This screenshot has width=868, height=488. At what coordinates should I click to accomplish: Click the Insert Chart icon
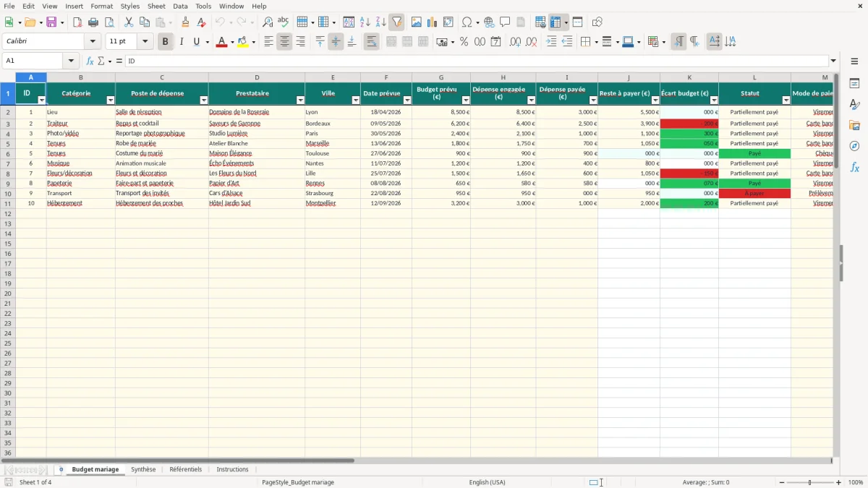click(x=433, y=22)
